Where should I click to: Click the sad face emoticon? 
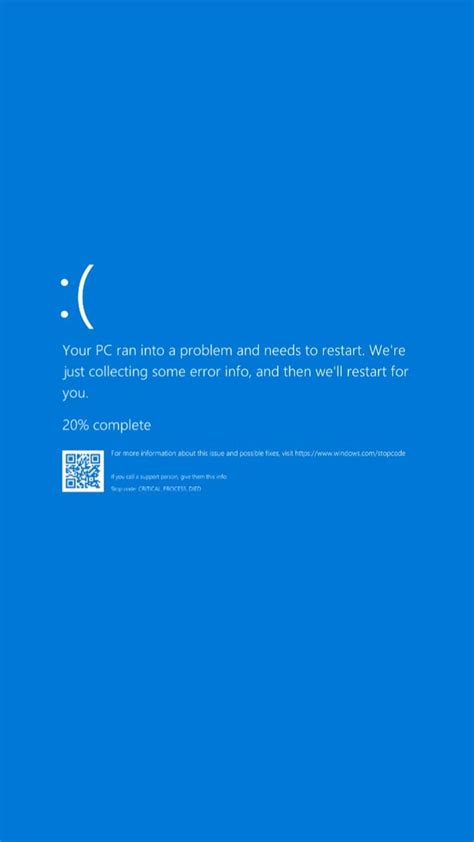(77, 296)
